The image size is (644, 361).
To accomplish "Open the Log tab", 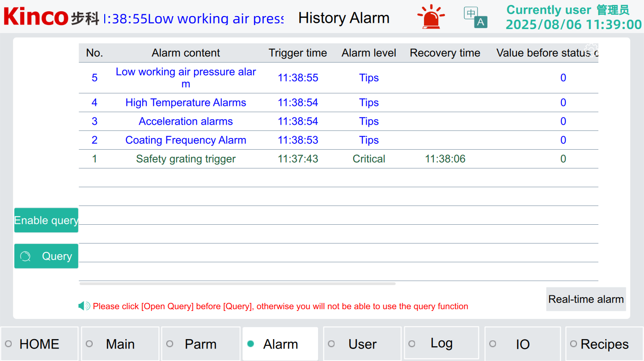I will click(441, 343).
